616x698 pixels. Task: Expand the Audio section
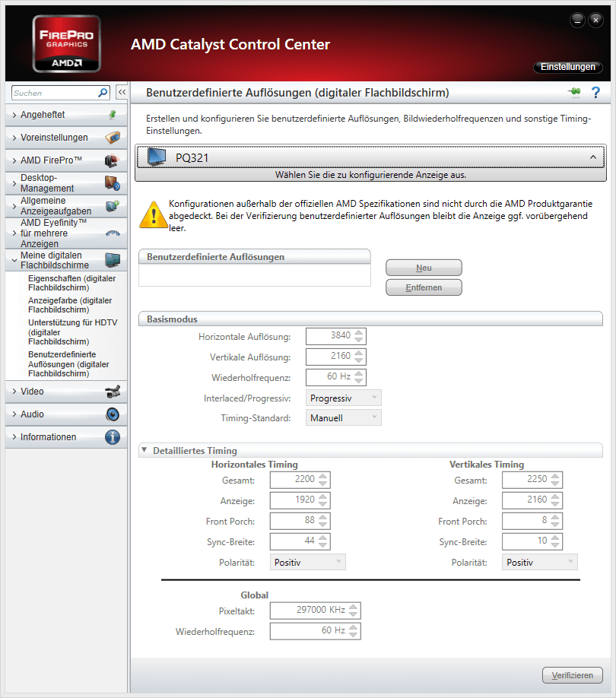tap(14, 414)
